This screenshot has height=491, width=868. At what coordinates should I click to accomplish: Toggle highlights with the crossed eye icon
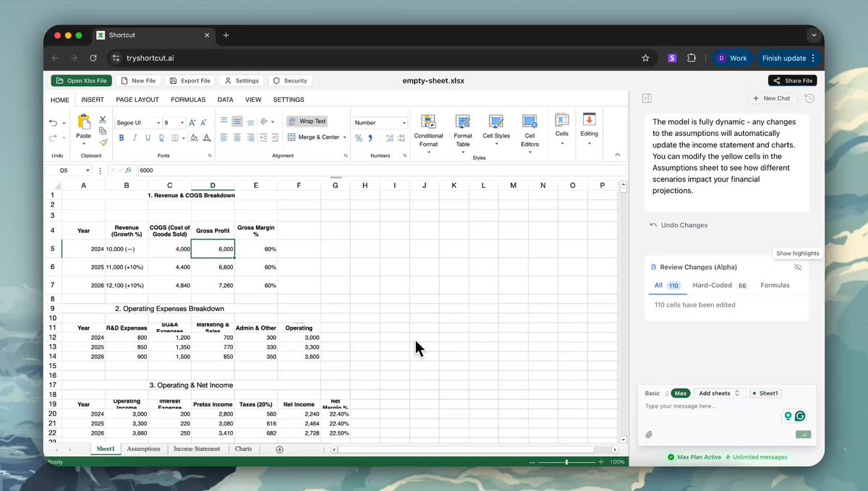[798, 268]
